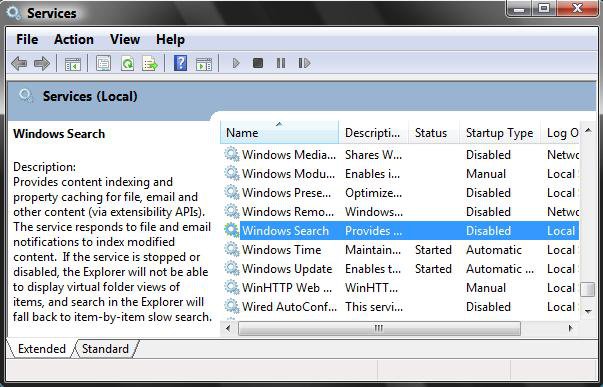Screen dimensions: 603x387
Task: Click the vertical scrollbar down arrow
Action: click(x=588, y=310)
